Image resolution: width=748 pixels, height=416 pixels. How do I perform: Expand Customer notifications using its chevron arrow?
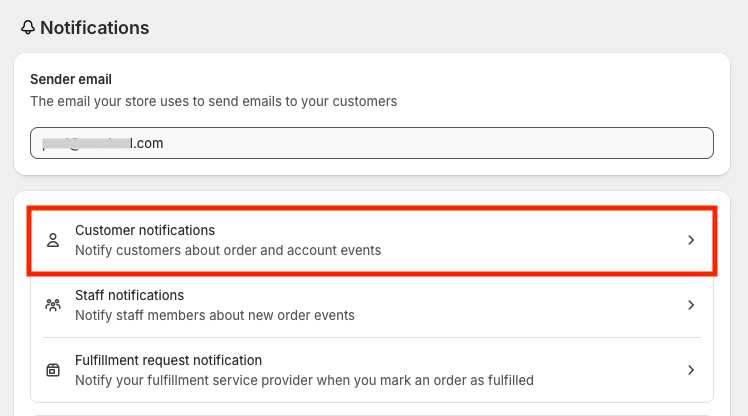tap(691, 240)
